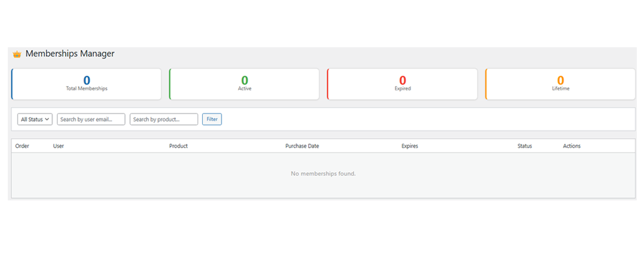Select the Lifetime label in orange card
This screenshot has width=644, height=271.
point(560,89)
